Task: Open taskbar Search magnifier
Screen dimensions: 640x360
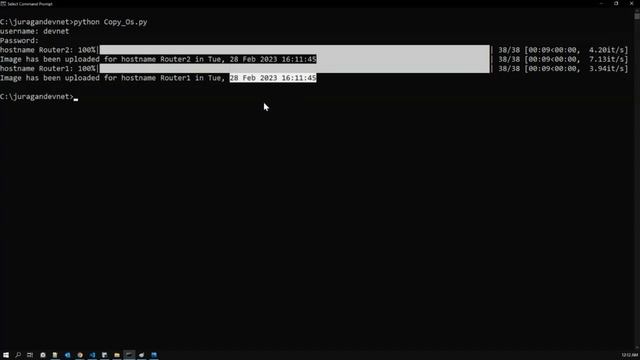Action: [x=18, y=355]
